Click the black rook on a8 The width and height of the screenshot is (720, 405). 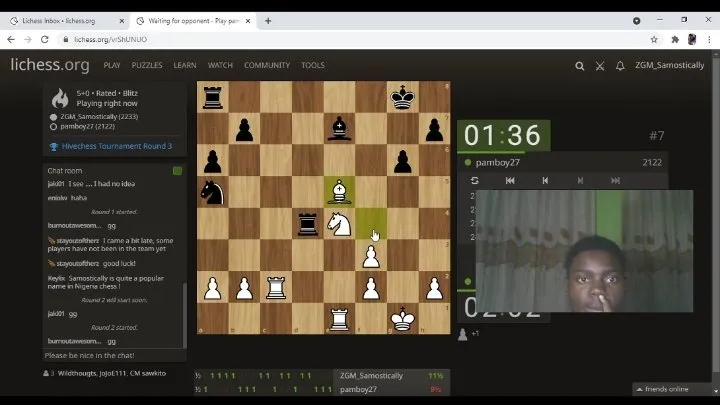pos(213,97)
